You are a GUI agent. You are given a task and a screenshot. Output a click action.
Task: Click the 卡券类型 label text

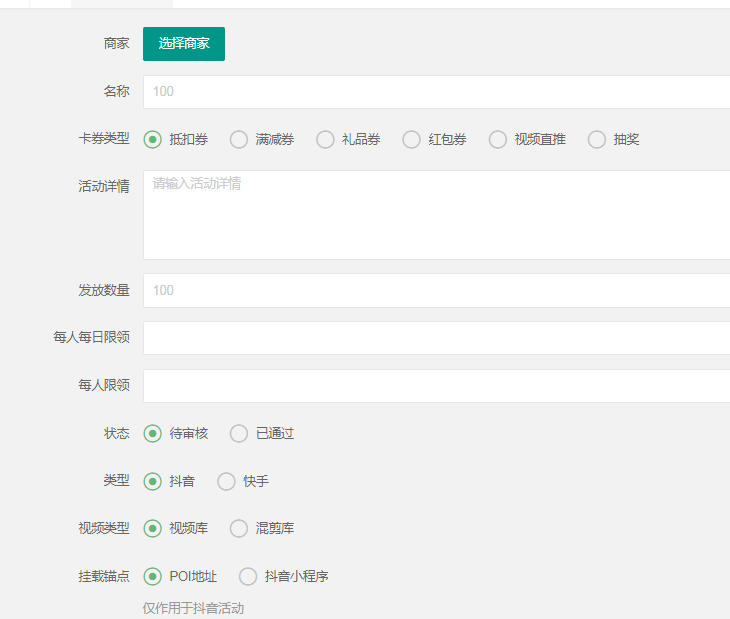tap(104, 139)
